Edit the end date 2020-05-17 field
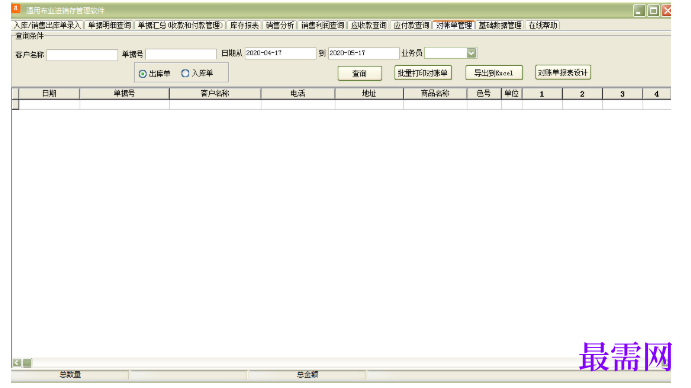Screen dimensions: 691x388 [364, 53]
